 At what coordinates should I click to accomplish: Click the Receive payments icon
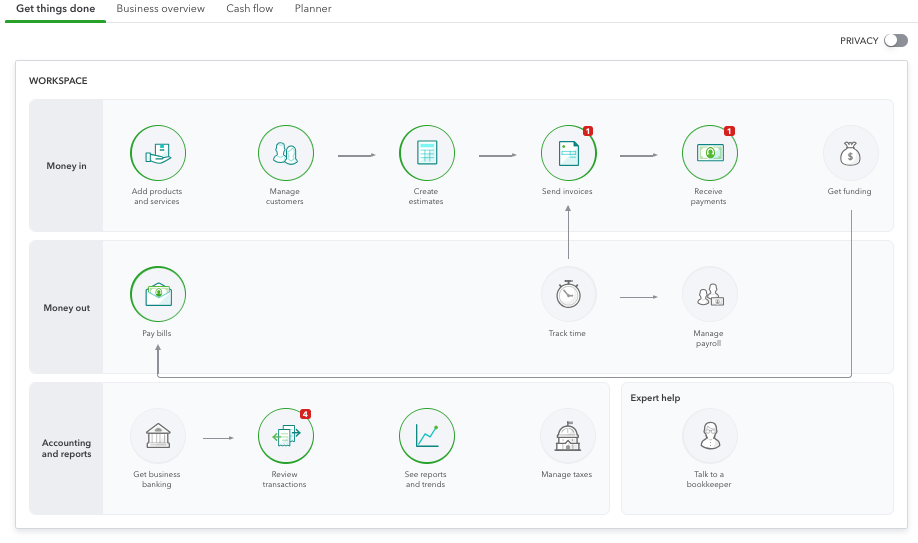pyautogui.click(x=710, y=153)
